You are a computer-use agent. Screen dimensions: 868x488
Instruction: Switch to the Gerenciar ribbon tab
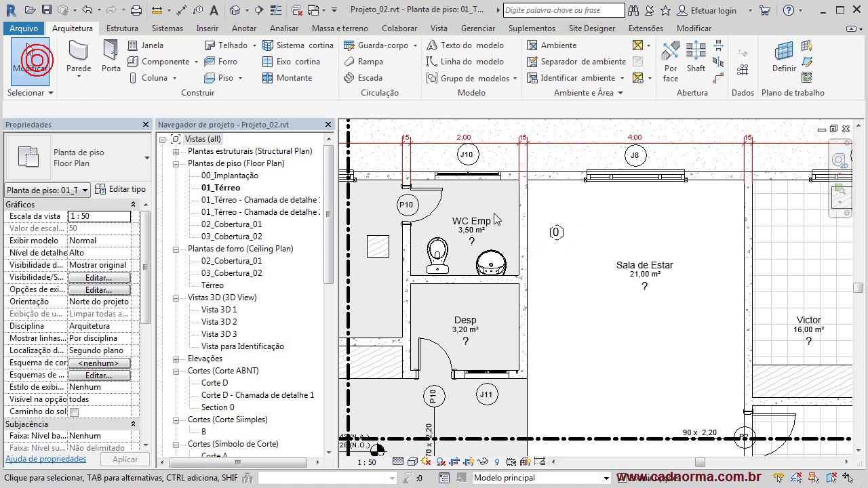pyautogui.click(x=478, y=28)
